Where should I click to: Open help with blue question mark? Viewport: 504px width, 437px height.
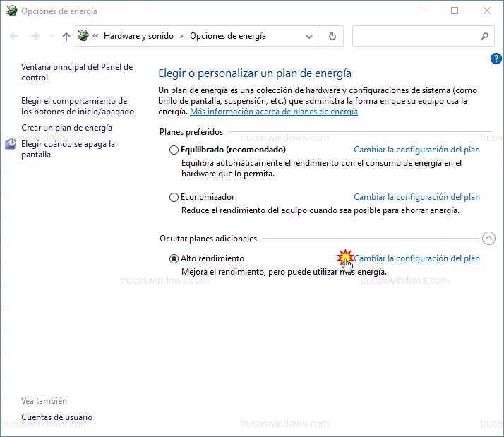point(496,59)
